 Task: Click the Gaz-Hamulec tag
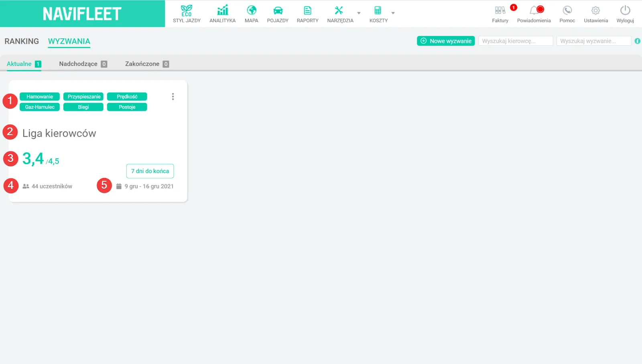coord(40,107)
